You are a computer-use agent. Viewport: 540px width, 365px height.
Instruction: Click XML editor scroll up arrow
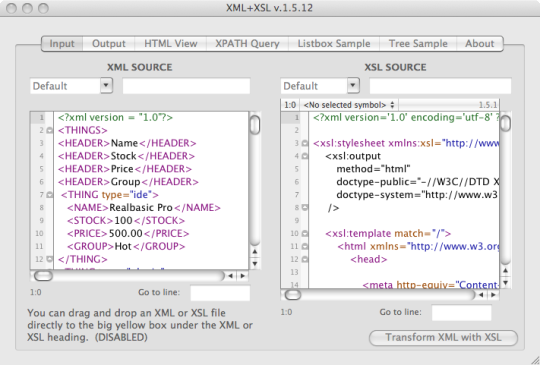255,252
